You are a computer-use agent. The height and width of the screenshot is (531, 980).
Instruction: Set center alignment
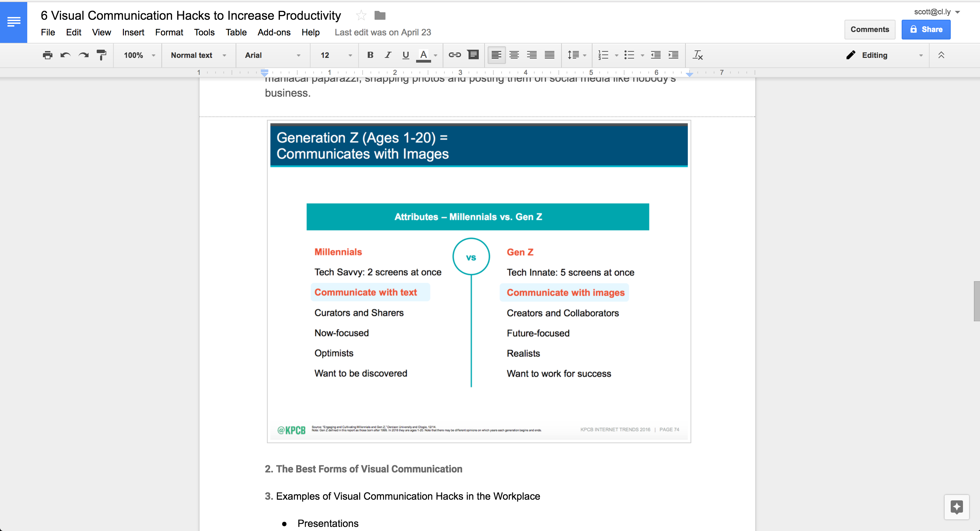click(514, 55)
